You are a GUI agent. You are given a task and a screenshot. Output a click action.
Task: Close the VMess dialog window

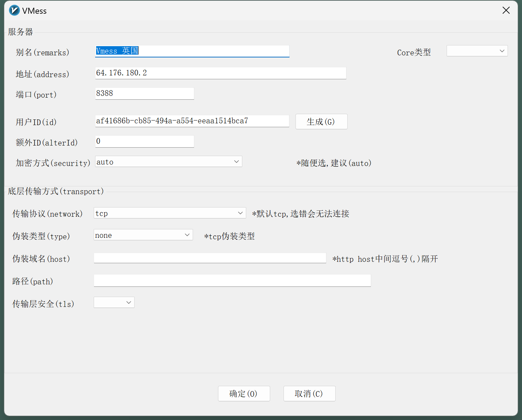(x=506, y=11)
